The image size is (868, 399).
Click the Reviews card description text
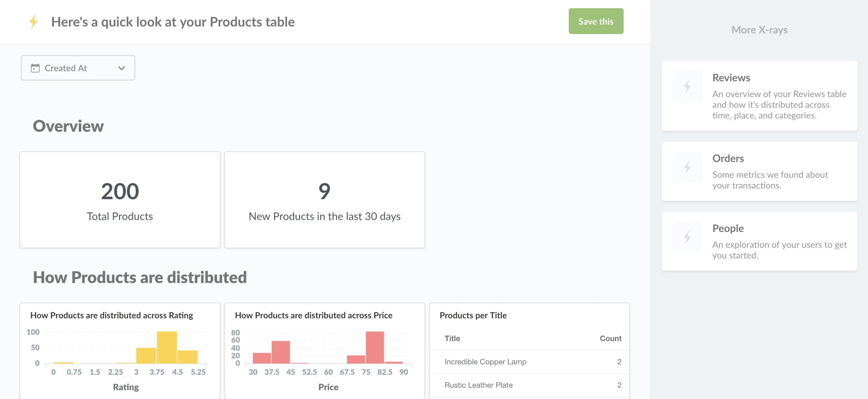coord(779,105)
